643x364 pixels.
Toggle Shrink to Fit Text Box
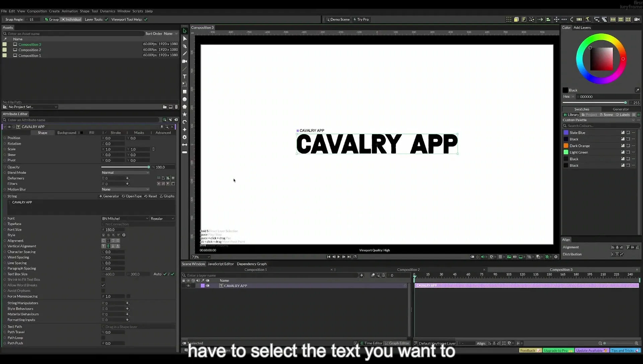click(x=103, y=280)
